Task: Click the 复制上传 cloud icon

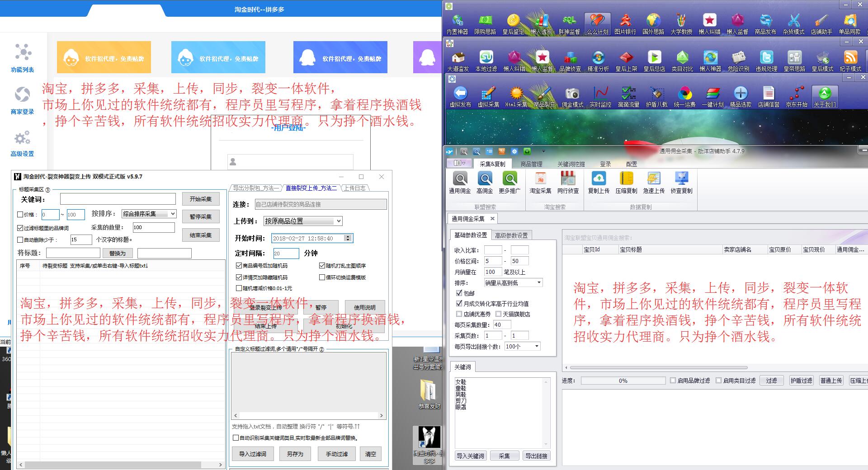Action: tap(599, 183)
